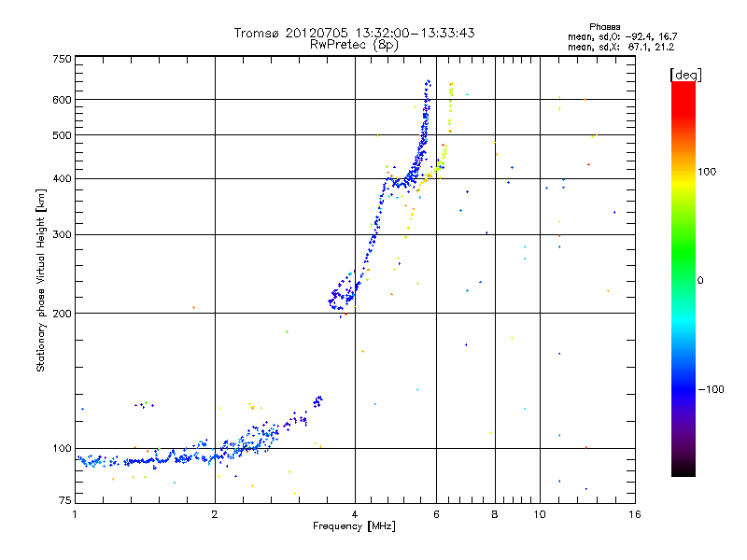This screenshot has height=560, width=747.
Task: Click the '-100' colorbar tick label
Action: coord(711,389)
